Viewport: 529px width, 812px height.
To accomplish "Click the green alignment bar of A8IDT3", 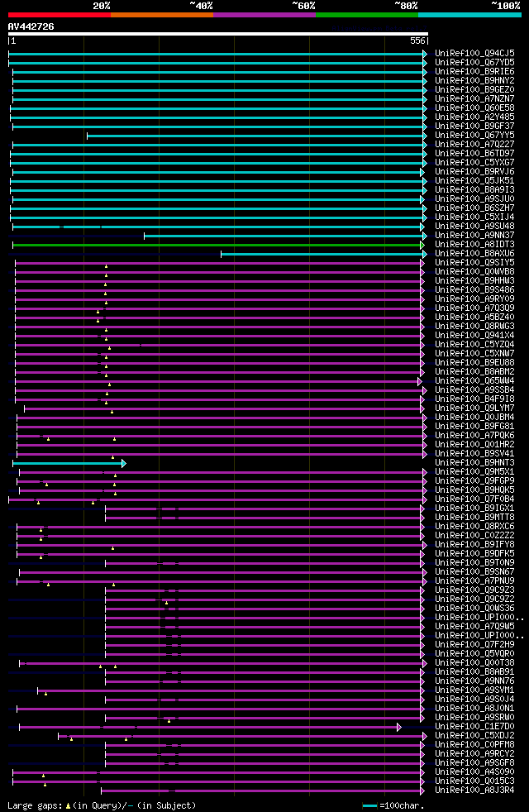I will pyautogui.click(x=218, y=245).
